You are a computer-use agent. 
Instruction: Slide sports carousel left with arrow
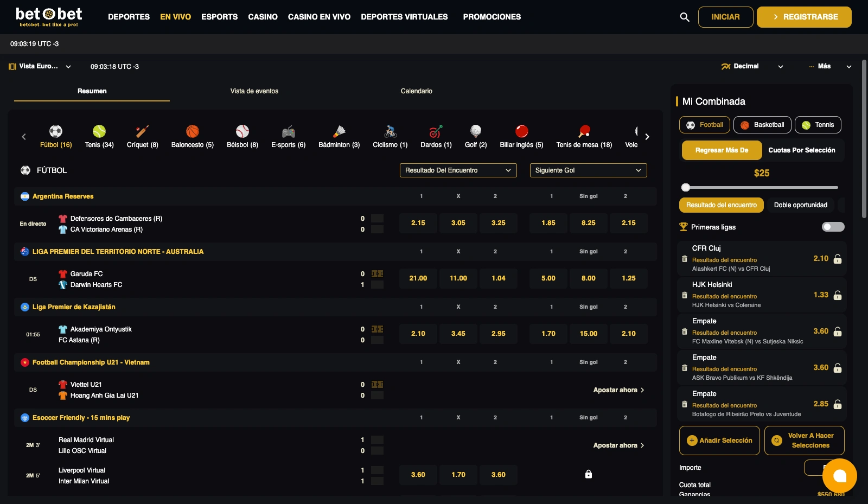point(24,137)
